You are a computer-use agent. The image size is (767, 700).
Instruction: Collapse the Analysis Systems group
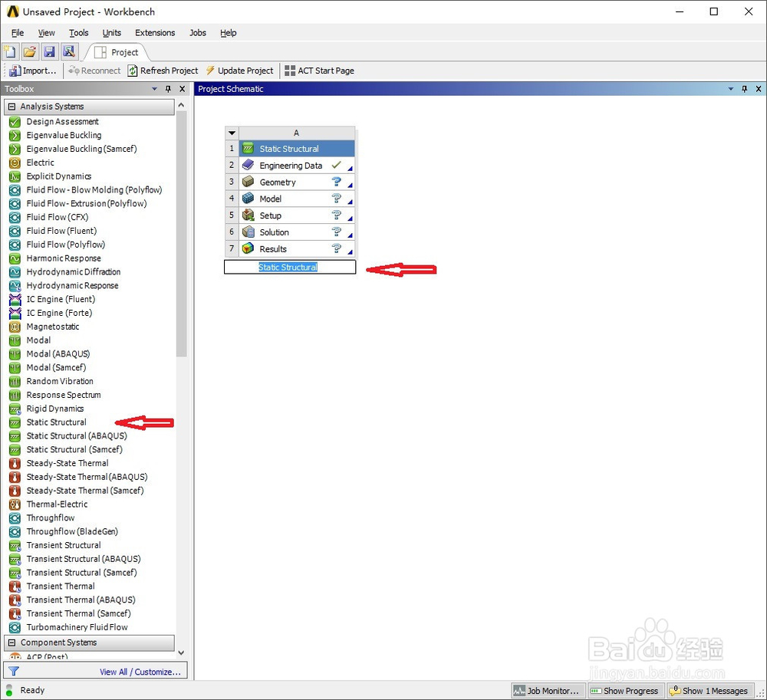pos(12,107)
